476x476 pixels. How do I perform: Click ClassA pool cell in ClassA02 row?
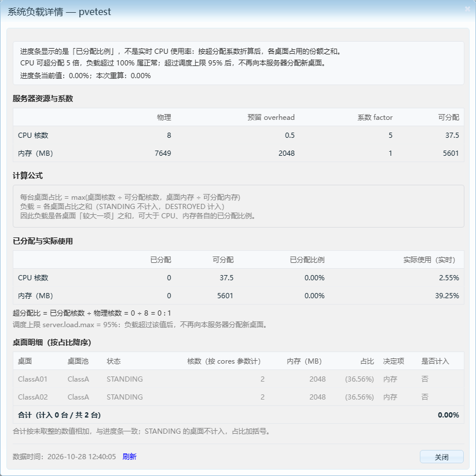78,397
